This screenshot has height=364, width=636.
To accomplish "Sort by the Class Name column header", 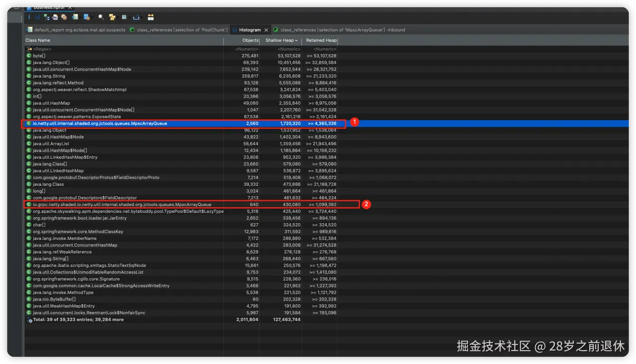I will point(124,40).
